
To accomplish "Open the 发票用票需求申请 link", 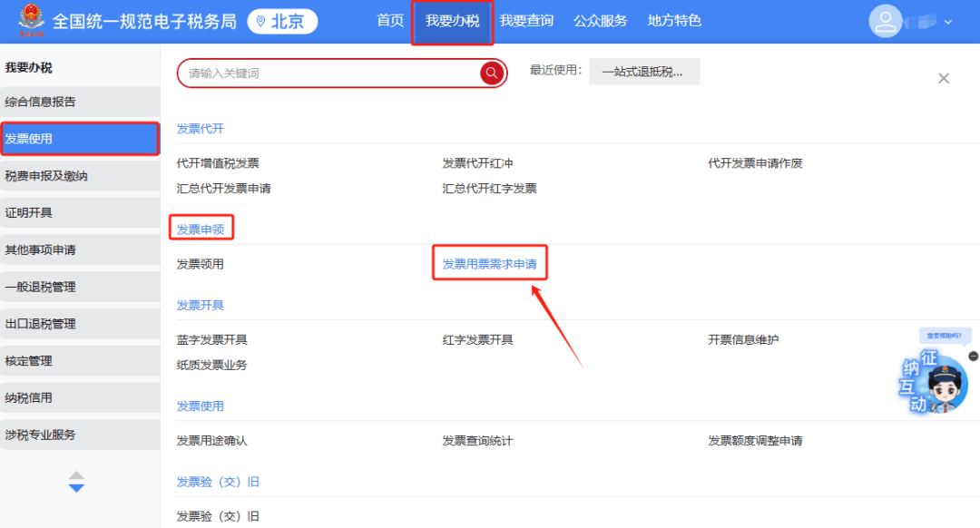I will 490,261.
